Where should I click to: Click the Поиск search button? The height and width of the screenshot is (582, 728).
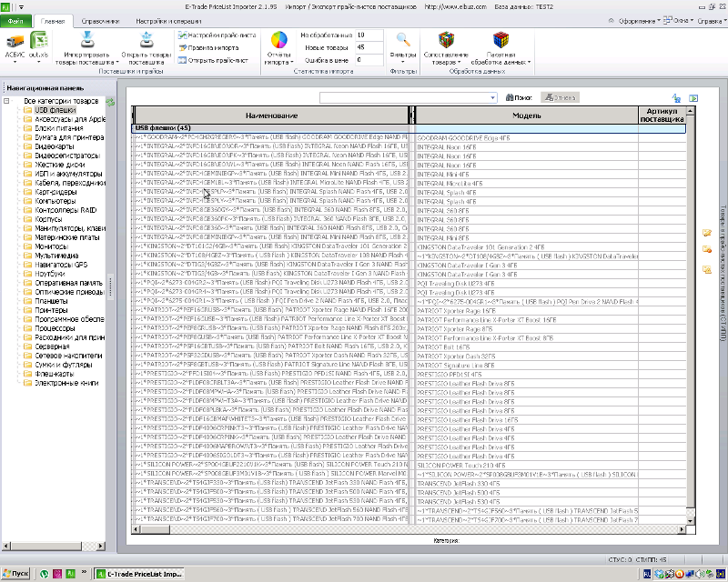pyautogui.click(x=519, y=97)
